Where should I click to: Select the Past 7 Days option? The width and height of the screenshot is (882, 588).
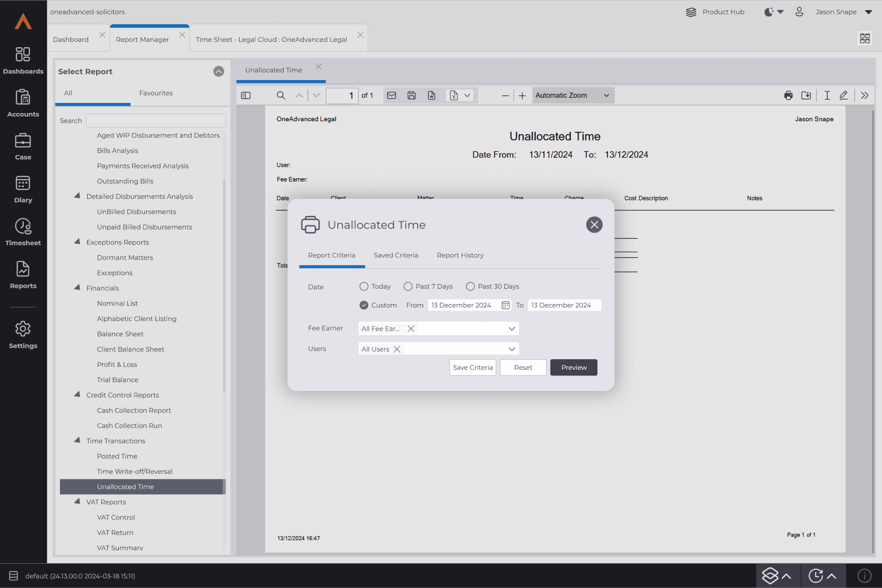[x=408, y=286]
